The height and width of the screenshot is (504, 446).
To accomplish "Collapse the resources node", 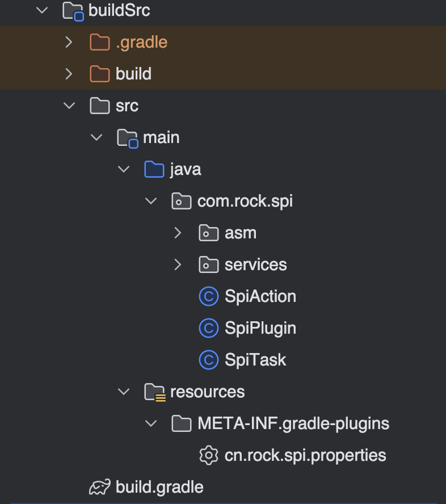I will 124,391.
